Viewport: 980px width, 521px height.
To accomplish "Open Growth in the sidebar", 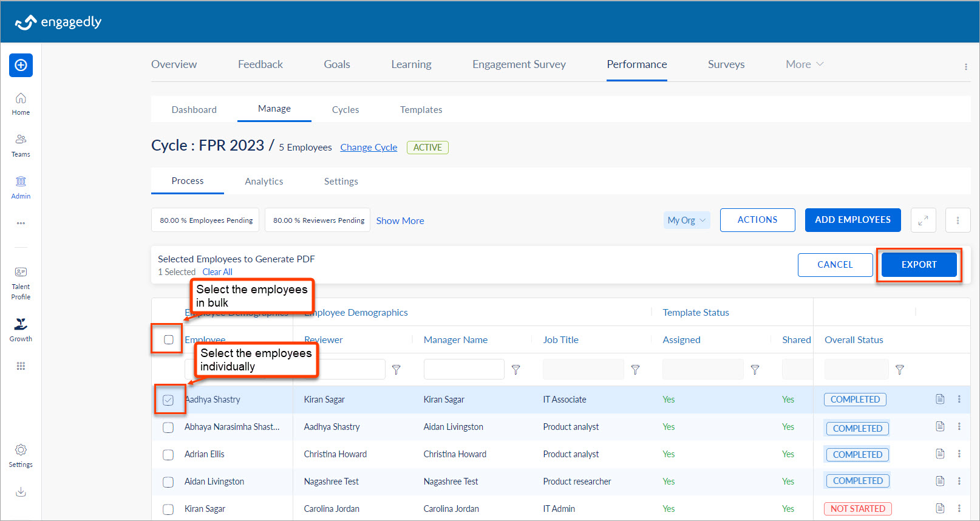I will point(21,330).
